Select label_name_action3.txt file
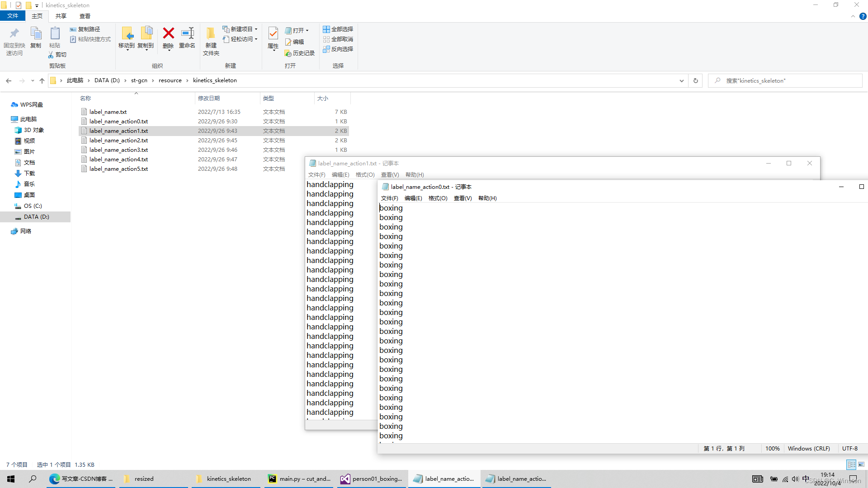Image resolution: width=868 pixels, height=488 pixels. [x=118, y=150]
